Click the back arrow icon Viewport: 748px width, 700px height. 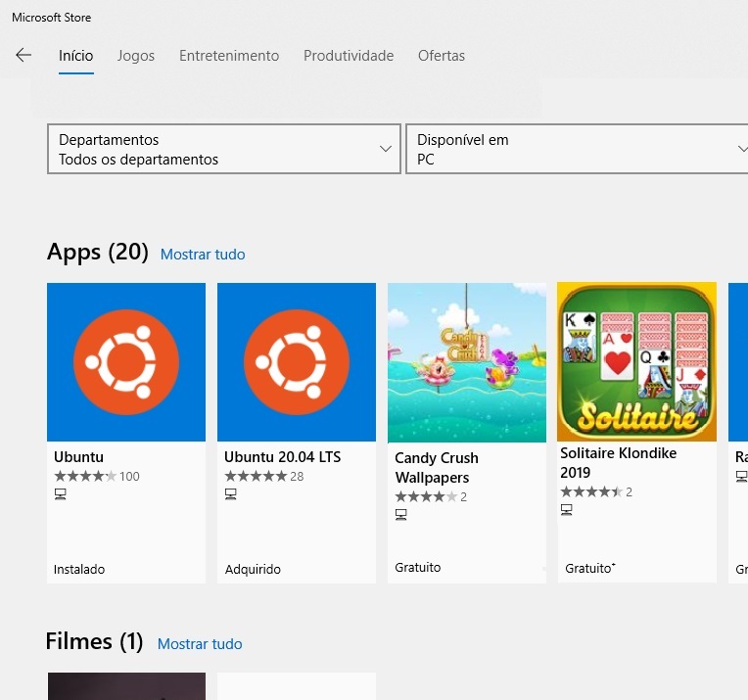tap(23, 56)
